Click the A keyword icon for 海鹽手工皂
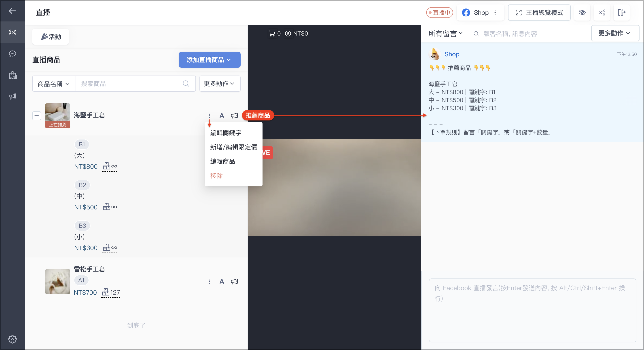 point(222,116)
